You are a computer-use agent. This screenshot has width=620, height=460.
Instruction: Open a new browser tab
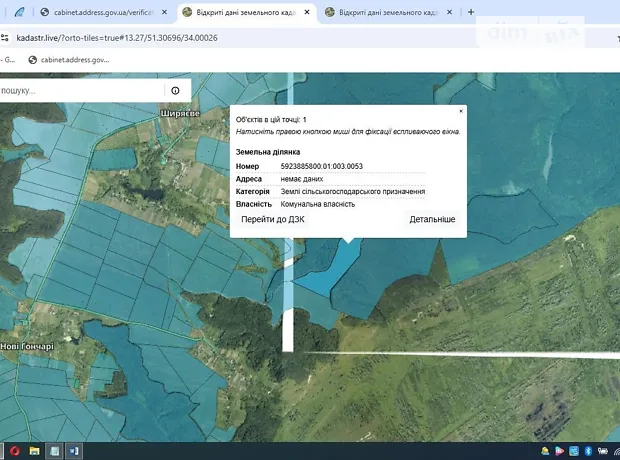pyautogui.click(x=471, y=13)
